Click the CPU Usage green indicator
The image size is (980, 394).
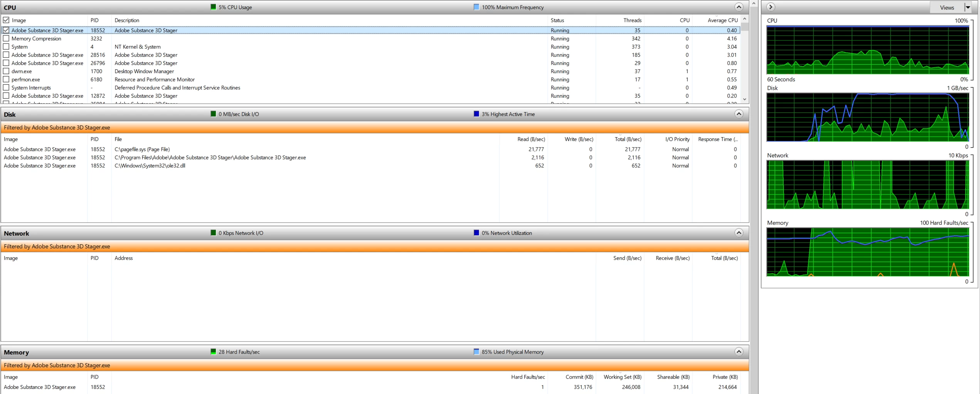213,7
